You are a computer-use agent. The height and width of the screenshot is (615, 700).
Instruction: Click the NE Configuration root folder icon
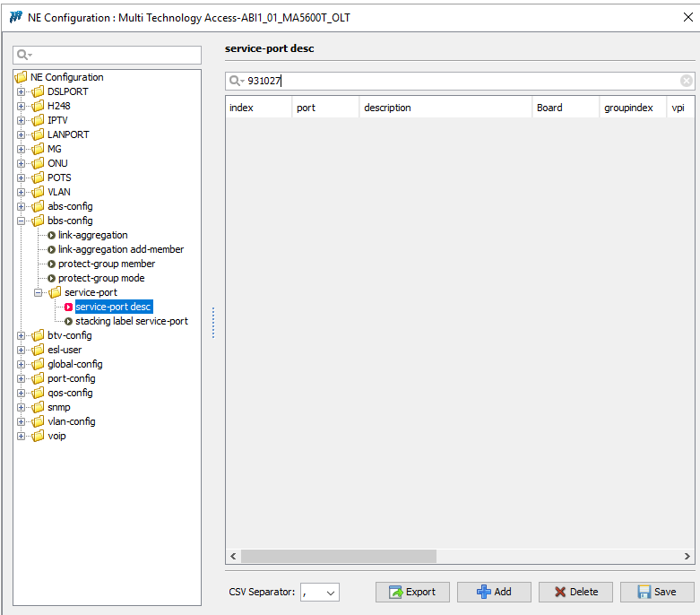(x=22, y=77)
